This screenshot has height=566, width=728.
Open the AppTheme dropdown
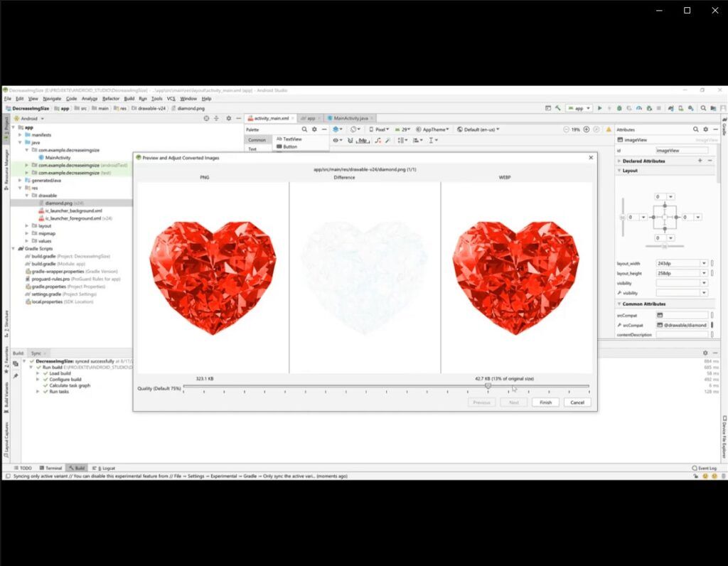432,129
